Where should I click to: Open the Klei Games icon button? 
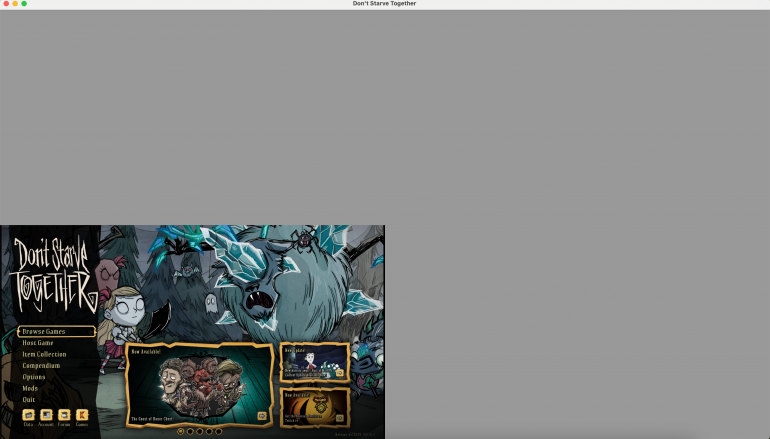[82, 415]
